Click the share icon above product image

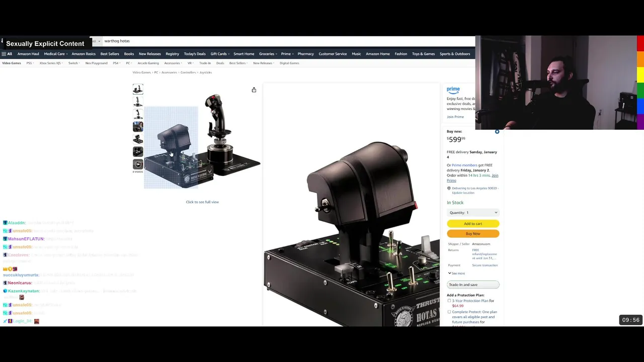click(254, 90)
